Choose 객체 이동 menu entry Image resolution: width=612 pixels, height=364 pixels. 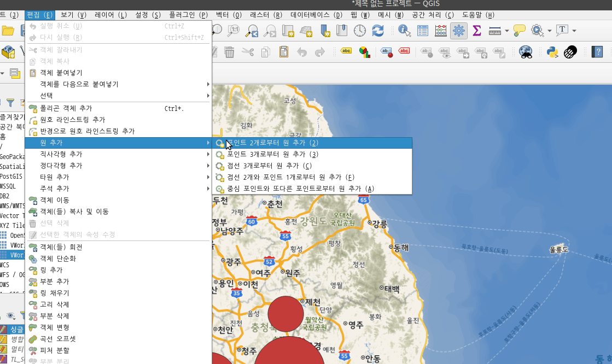[118, 200]
